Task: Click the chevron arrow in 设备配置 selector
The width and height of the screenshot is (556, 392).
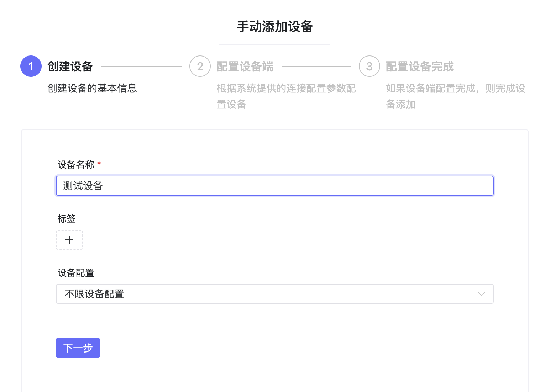Action: point(481,294)
